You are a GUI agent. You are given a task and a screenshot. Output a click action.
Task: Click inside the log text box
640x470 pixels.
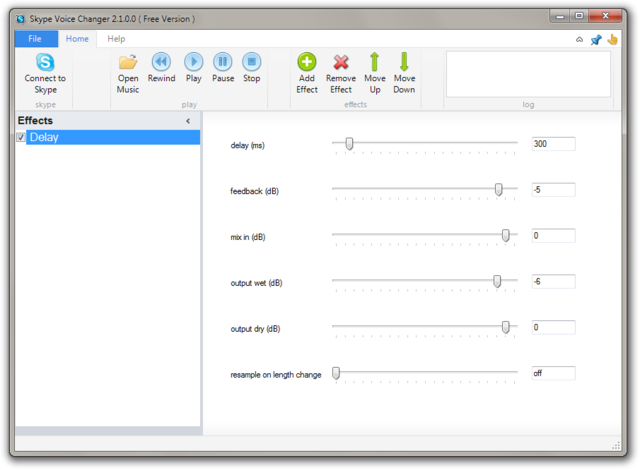528,74
